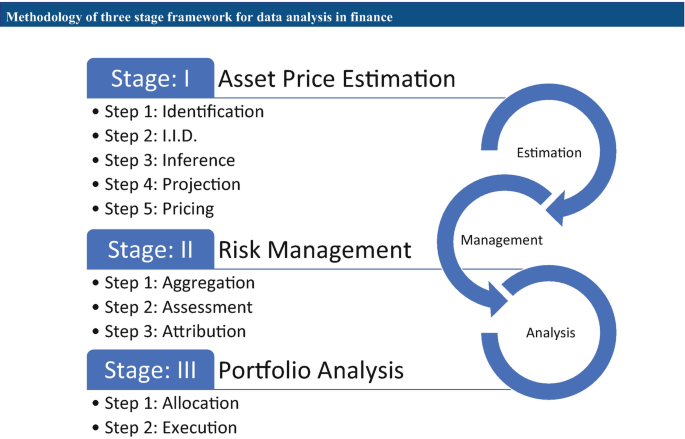
Task: Click Step 5: Pricing bullet
Action: [x=153, y=208]
